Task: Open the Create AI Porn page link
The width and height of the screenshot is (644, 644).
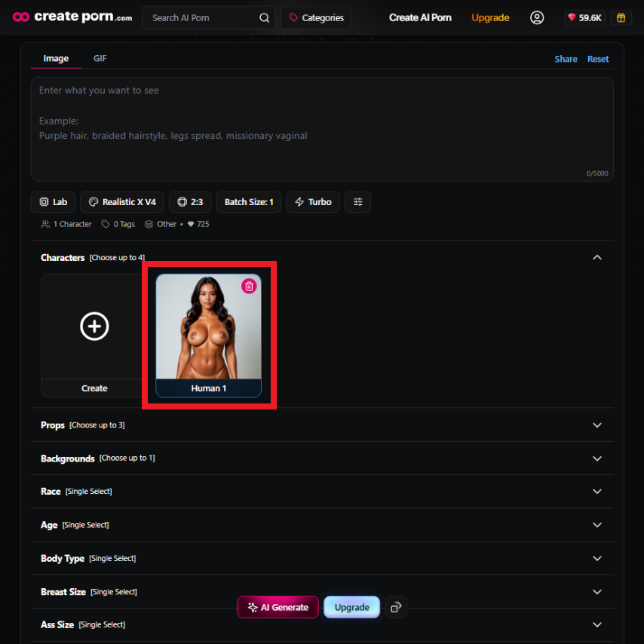Action: (x=420, y=17)
